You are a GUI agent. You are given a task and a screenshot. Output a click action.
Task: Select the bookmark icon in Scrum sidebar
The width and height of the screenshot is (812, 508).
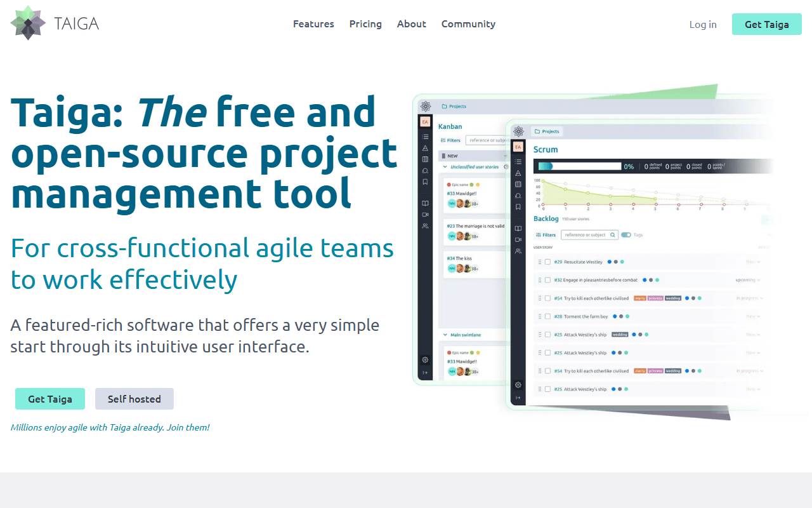[518, 207]
